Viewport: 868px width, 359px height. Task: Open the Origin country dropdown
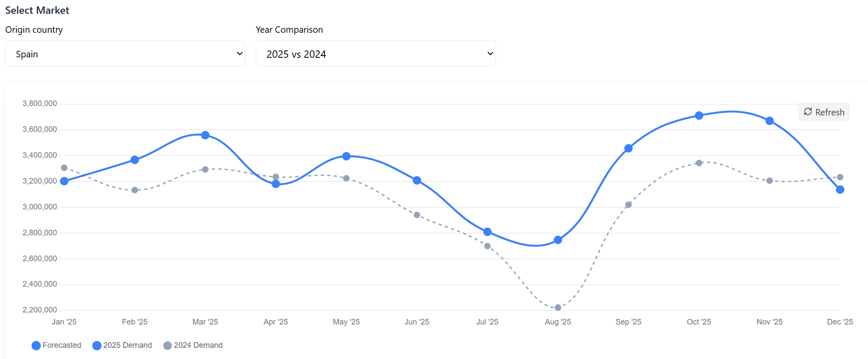point(125,53)
